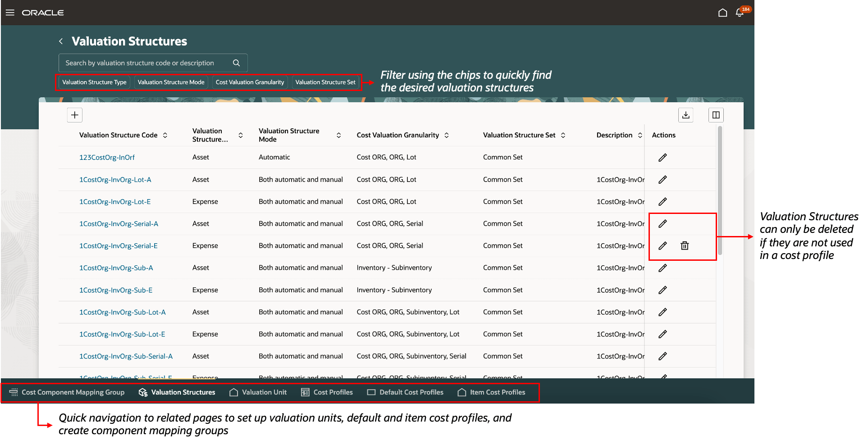The image size is (868, 445).
Task: Open the Cost Valuation Granularity filter chip
Action: pyautogui.click(x=250, y=82)
